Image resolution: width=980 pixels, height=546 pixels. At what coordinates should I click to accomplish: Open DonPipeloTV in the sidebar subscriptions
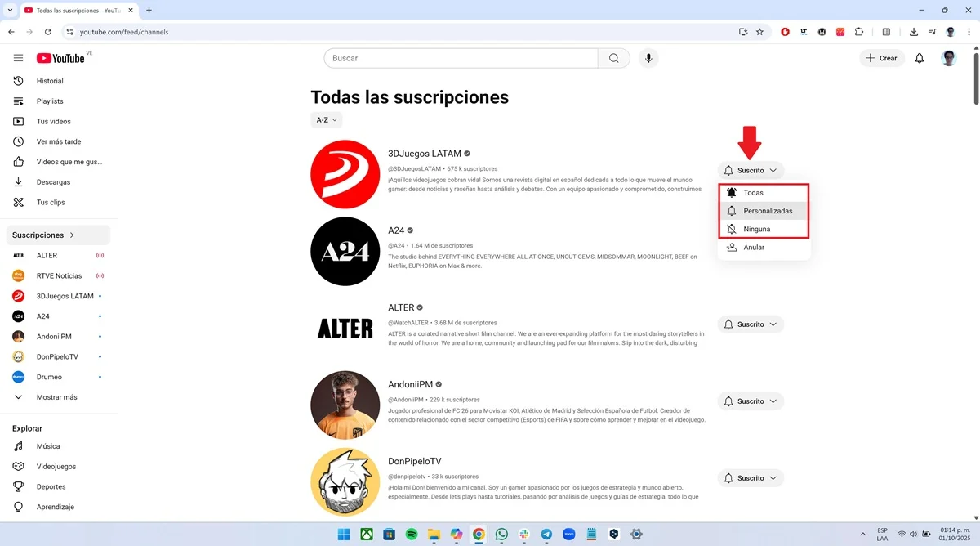(x=58, y=356)
